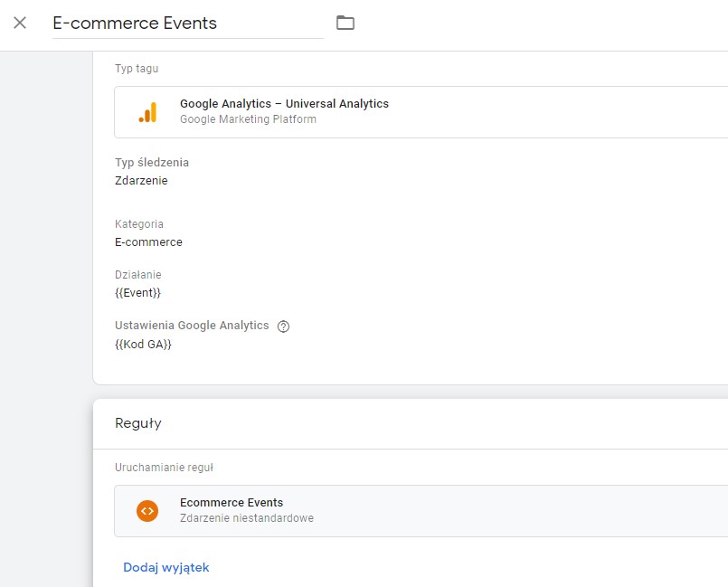Click Dodaj wyjątek to add exception

pos(166,567)
